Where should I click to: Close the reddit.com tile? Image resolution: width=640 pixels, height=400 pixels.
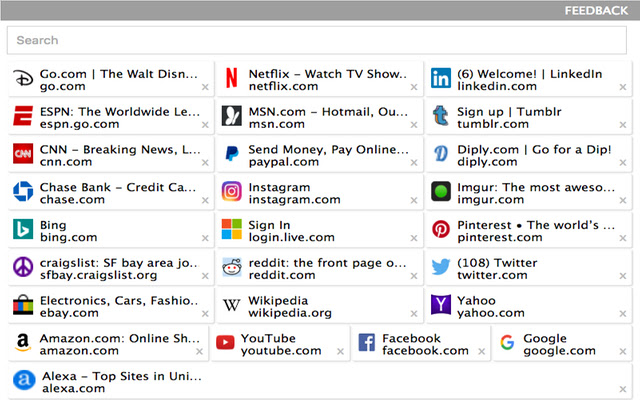pyautogui.click(x=414, y=276)
